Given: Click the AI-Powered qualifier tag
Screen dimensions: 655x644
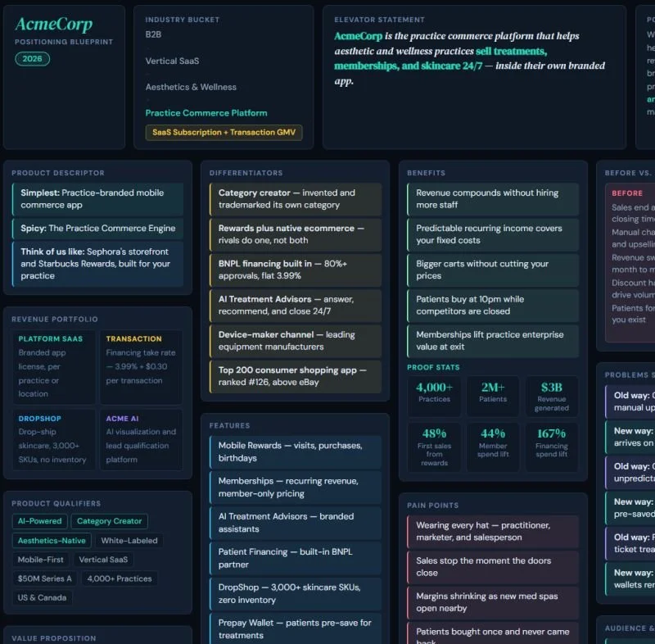Looking at the screenshot, I should (x=39, y=521).
